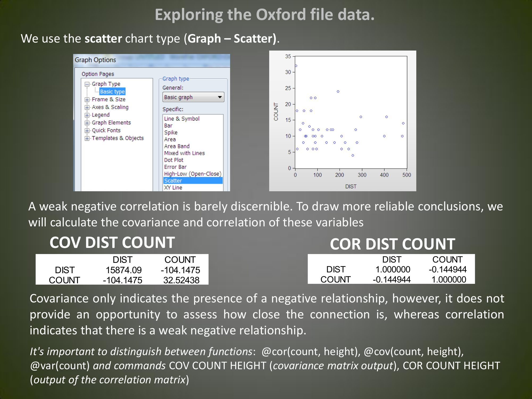Collapse the Graph Type tree node
Image resolution: width=532 pixels, height=399 pixels.
point(87,84)
